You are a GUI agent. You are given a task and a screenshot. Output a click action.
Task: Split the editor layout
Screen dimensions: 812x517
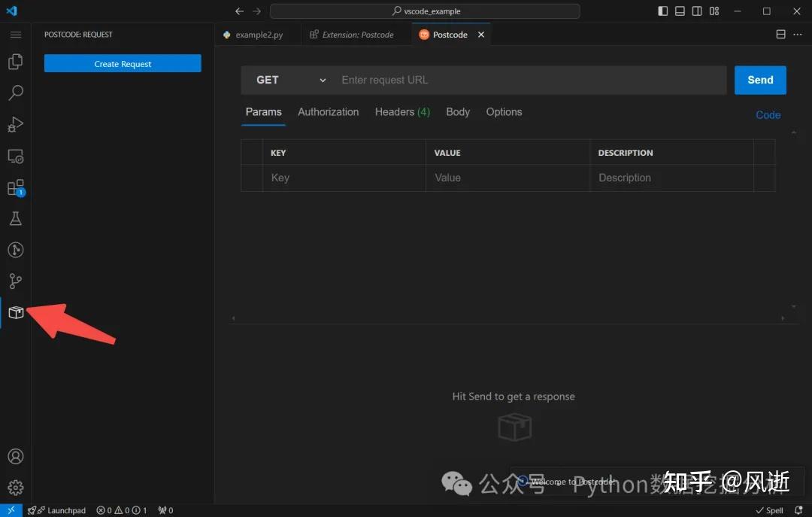pos(780,34)
